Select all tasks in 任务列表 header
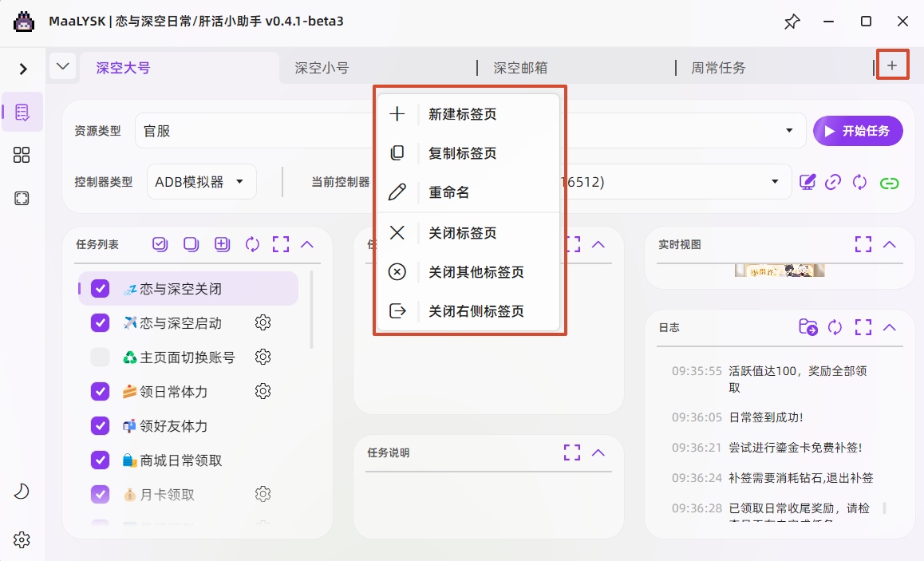924x561 pixels. (160, 244)
